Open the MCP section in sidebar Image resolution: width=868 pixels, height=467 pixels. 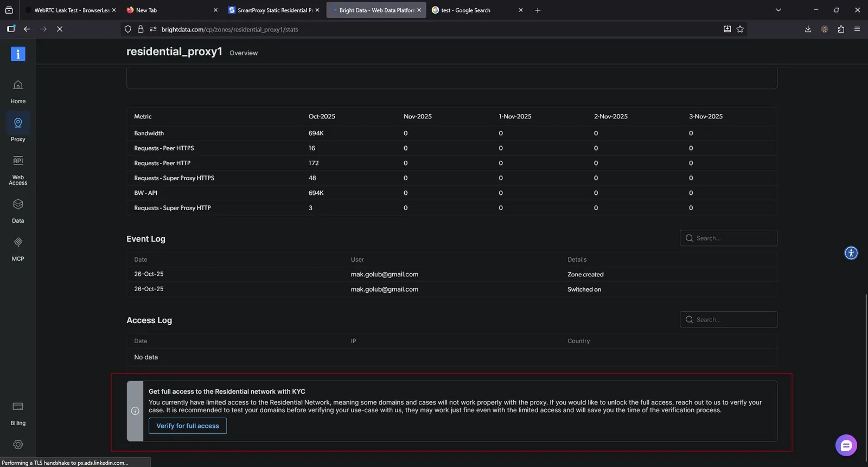pyautogui.click(x=18, y=249)
